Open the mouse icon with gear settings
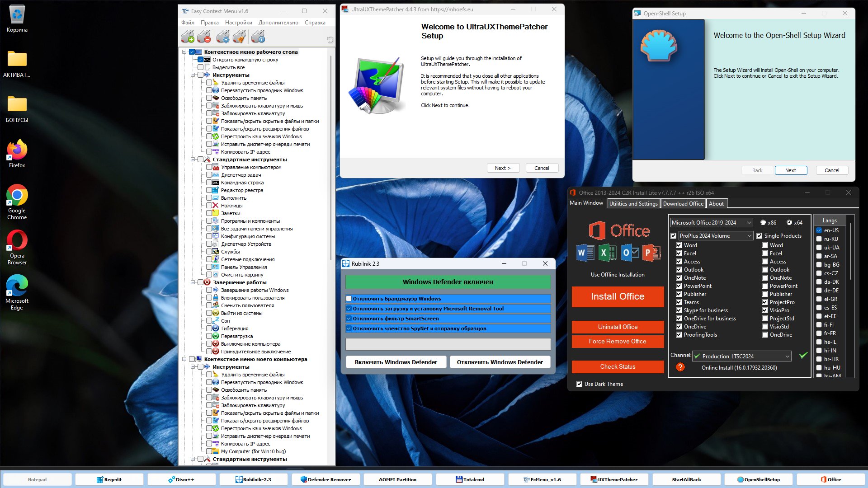Viewport: 868px width, 488px height. (223, 37)
